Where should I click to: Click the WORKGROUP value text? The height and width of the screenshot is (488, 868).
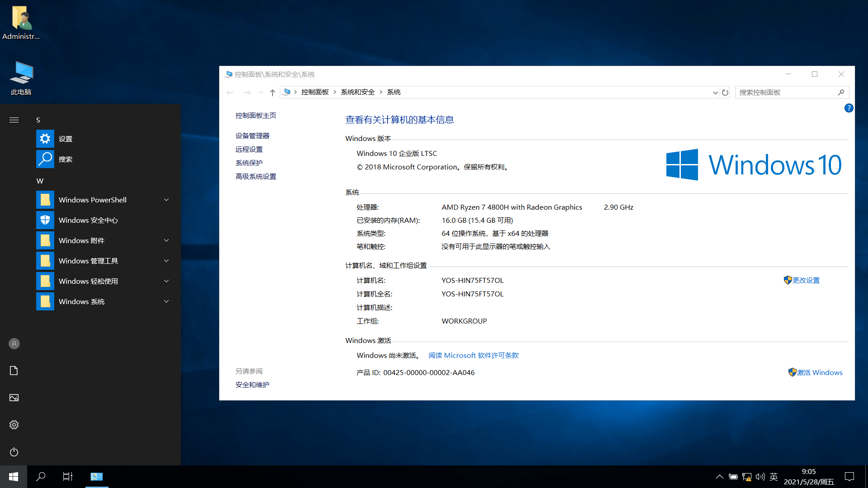pyautogui.click(x=464, y=321)
